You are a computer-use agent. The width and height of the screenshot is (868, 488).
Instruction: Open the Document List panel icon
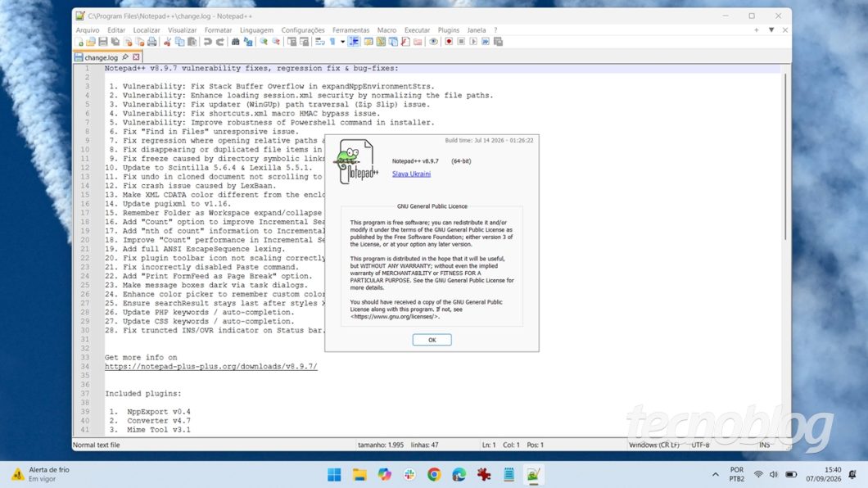point(392,42)
